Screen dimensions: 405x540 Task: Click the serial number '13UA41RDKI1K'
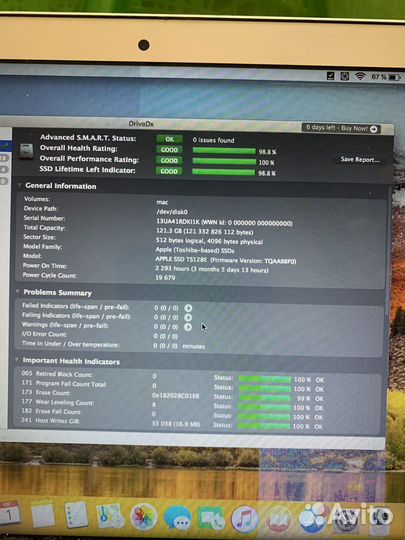(178, 222)
